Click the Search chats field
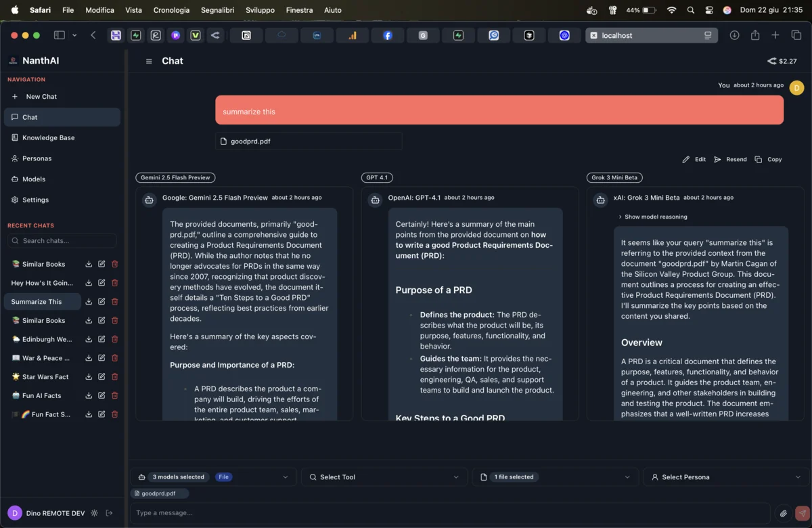The height and width of the screenshot is (528, 812). click(62, 241)
